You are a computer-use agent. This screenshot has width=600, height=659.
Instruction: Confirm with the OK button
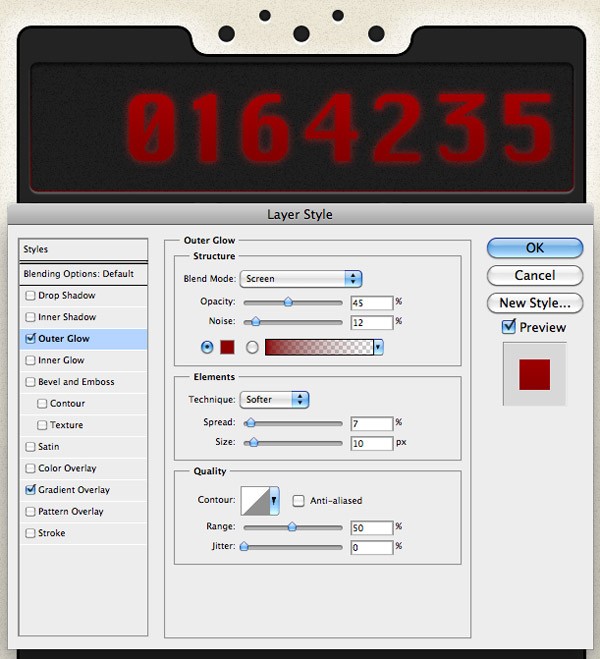[535, 248]
